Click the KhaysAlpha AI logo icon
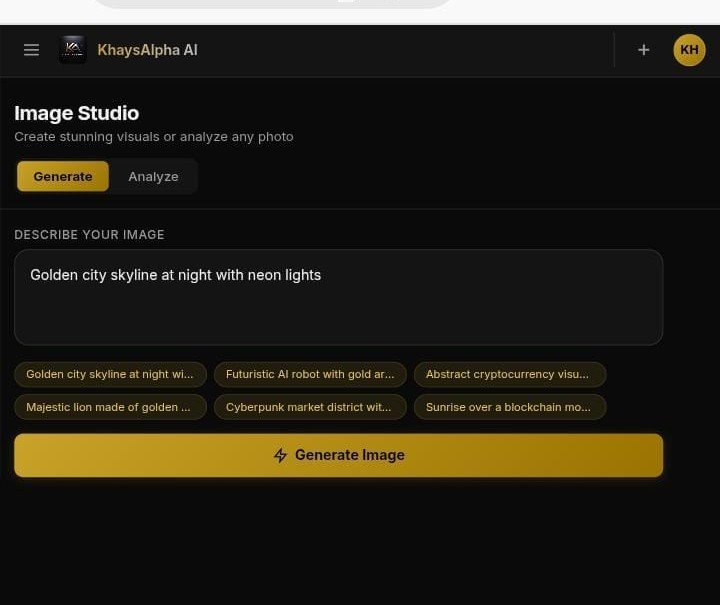720x605 pixels. tap(73, 50)
